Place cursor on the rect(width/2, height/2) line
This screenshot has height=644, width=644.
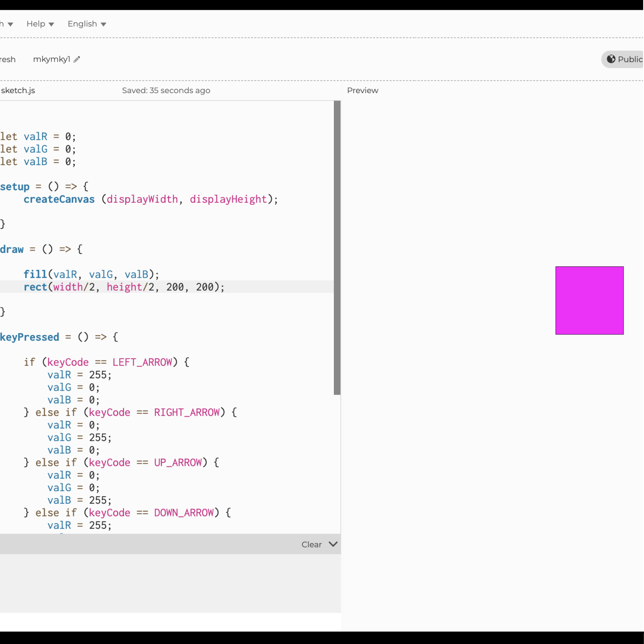124,287
